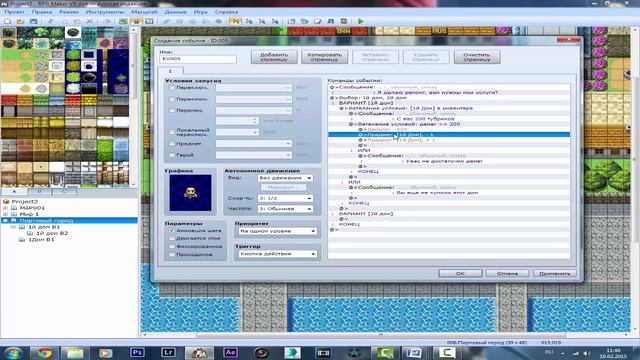Click the 1/2 zoom scale icon

pos(249,21)
